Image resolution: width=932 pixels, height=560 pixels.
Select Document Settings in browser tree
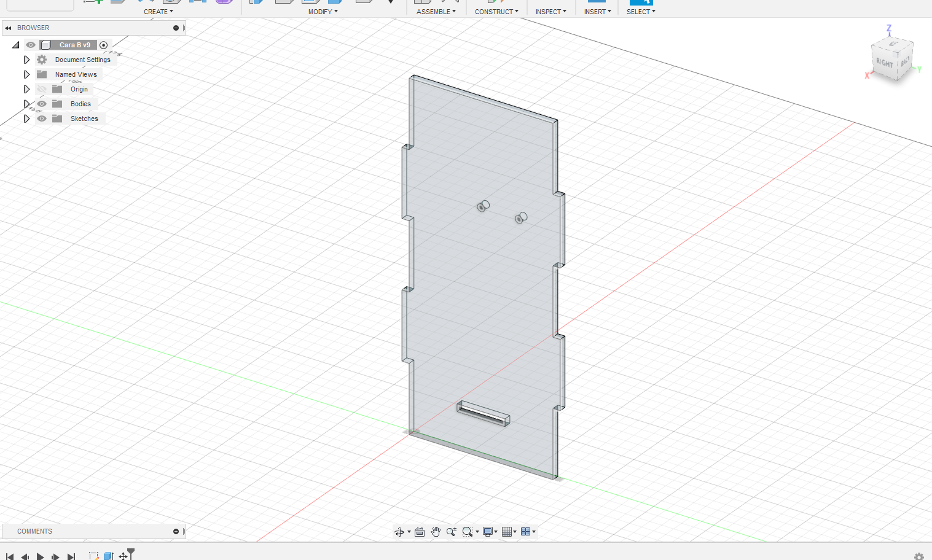pos(83,60)
